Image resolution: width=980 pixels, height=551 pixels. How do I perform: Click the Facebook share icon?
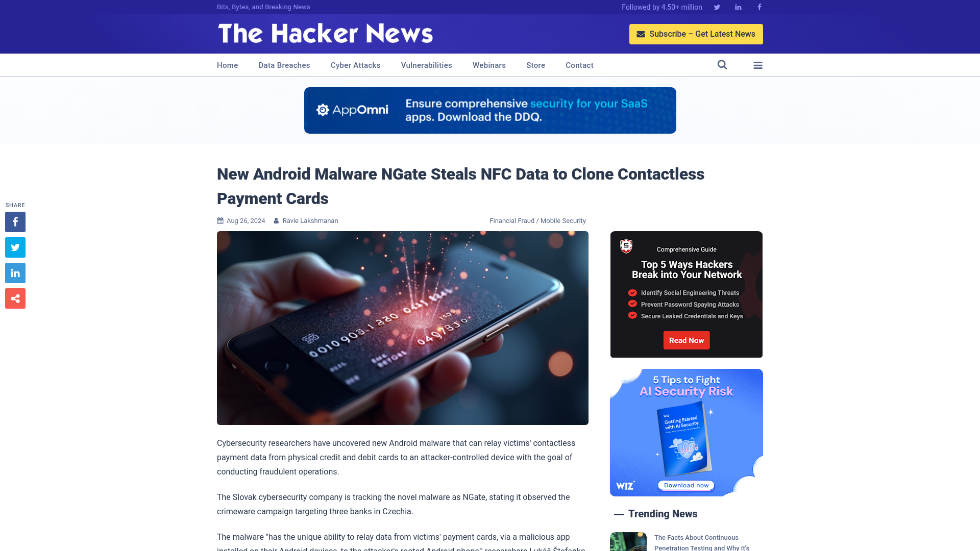(15, 222)
